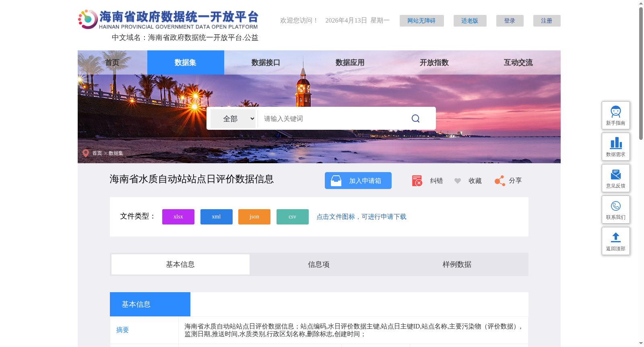Switch to the 信息项 tab
Image resolution: width=644 pixels, height=347 pixels.
tap(319, 264)
